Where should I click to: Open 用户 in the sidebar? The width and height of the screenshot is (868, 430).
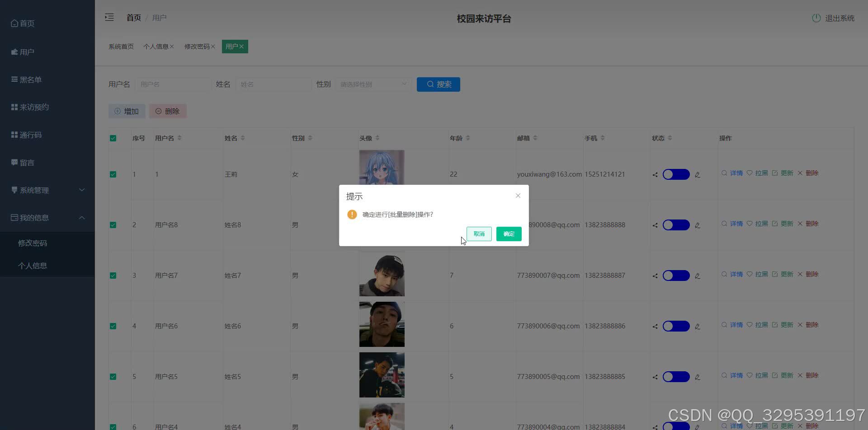pos(47,52)
